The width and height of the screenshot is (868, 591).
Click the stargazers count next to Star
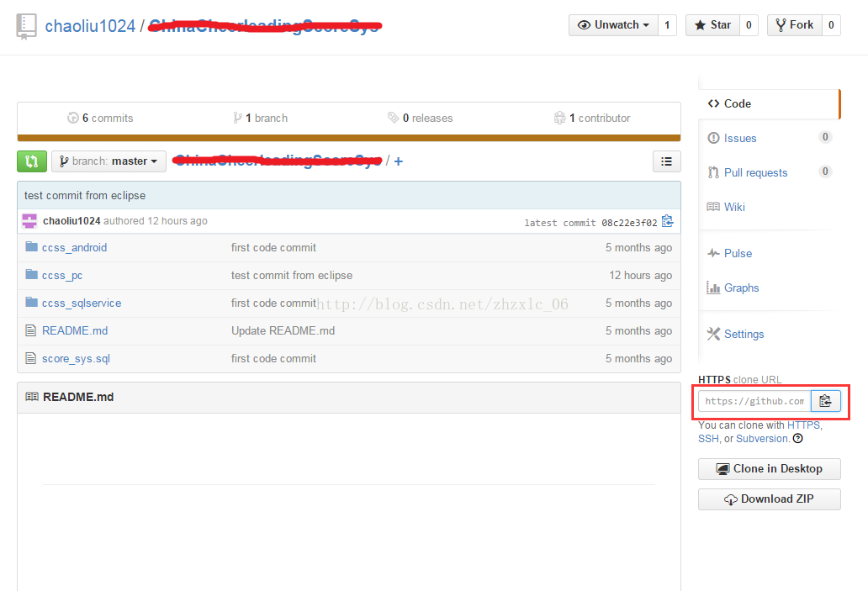(749, 25)
